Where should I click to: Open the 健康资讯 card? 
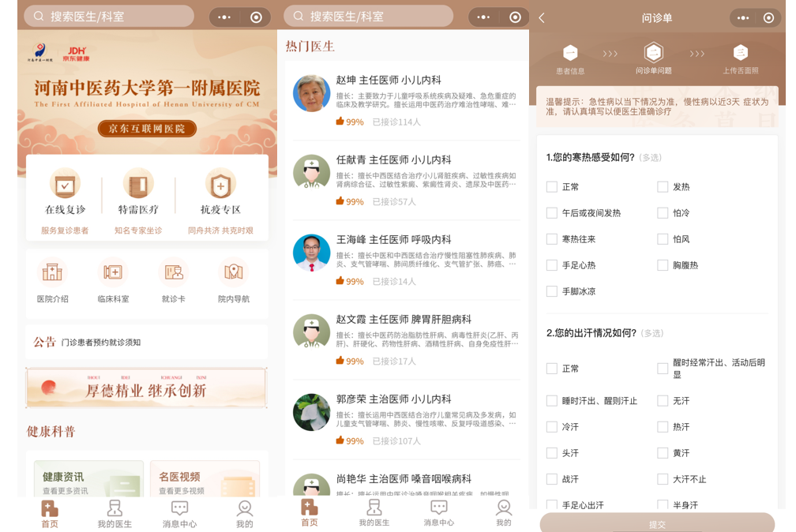click(88, 478)
